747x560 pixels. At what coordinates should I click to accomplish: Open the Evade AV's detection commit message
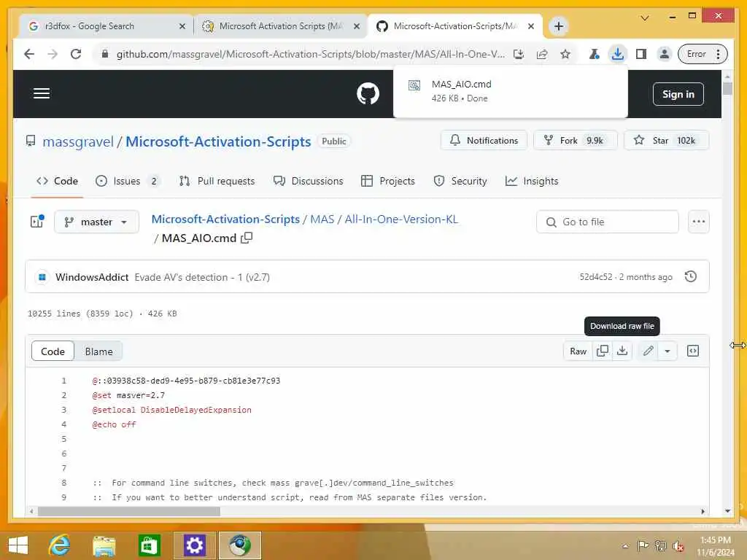pyautogui.click(x=202, y=277)
